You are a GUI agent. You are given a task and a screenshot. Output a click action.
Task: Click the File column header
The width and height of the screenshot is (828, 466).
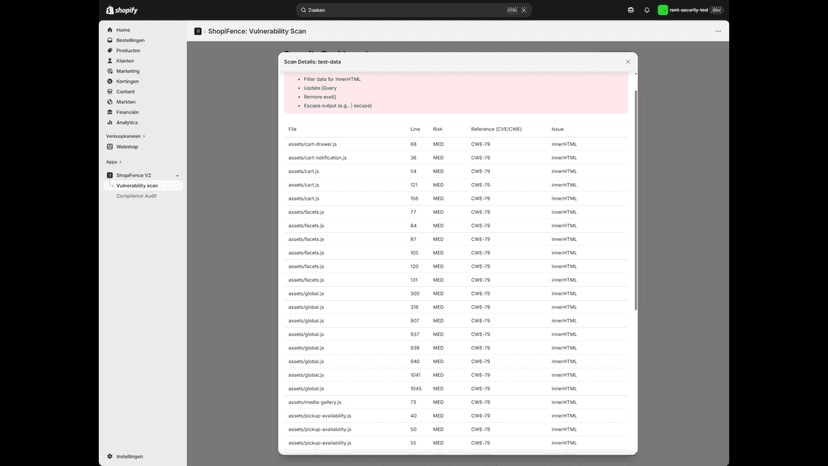click(292, 129)
